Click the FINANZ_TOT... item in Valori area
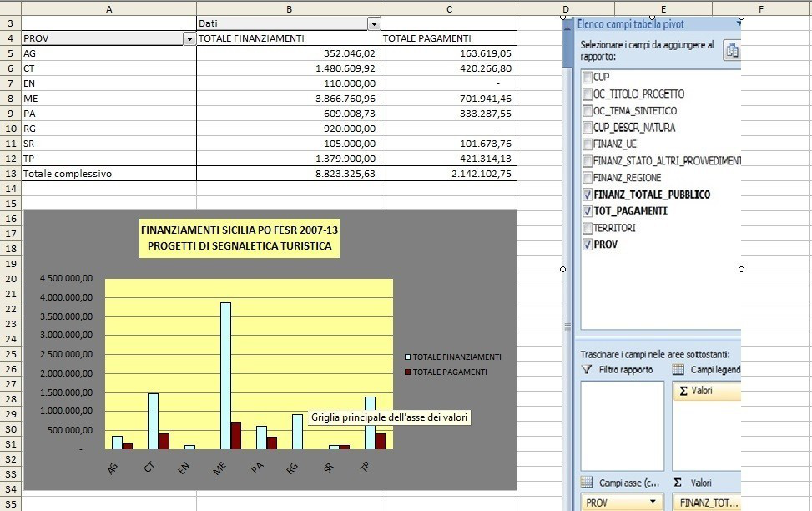This screenshot has height=511, width=812. coord(707,503)
